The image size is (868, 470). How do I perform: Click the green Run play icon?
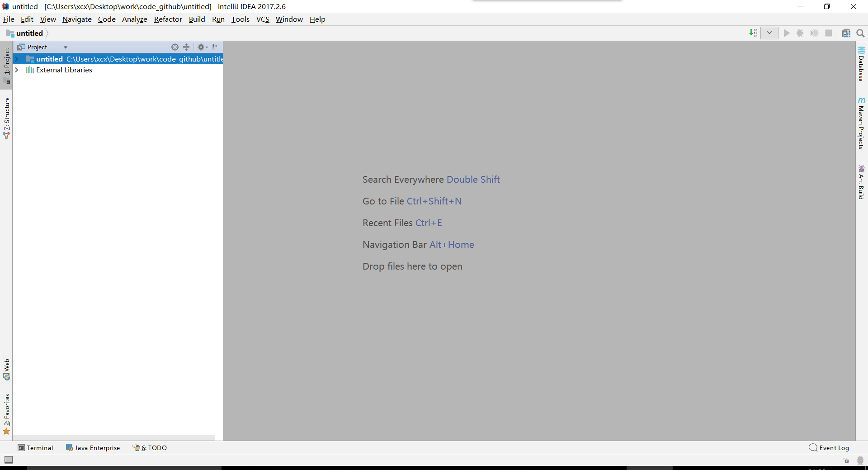tap(787, 33)
